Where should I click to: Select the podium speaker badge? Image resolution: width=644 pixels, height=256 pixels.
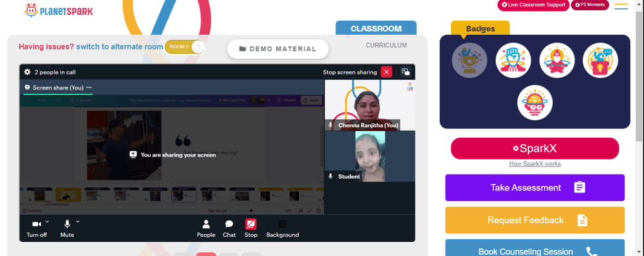(x=600, y=60)
